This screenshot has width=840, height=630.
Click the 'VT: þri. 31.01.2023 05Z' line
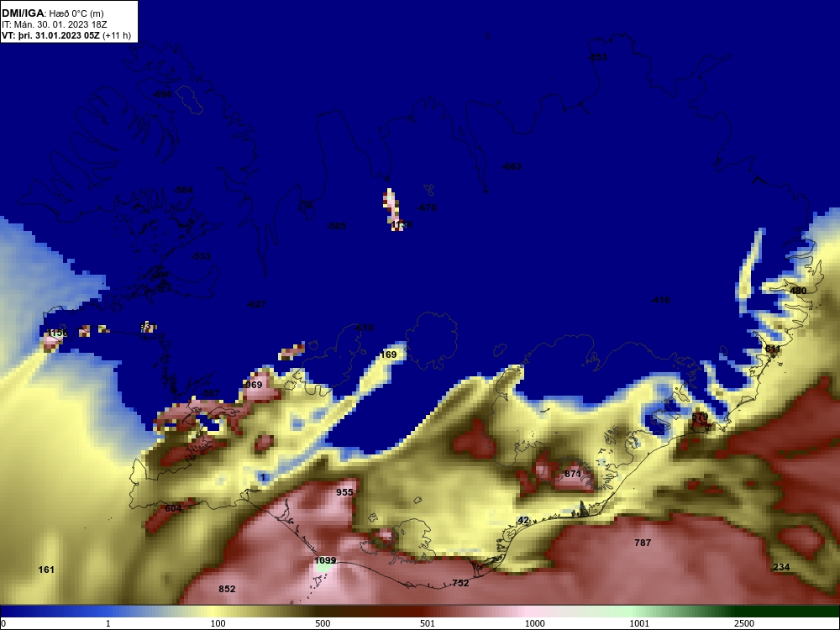pos(50,35)
